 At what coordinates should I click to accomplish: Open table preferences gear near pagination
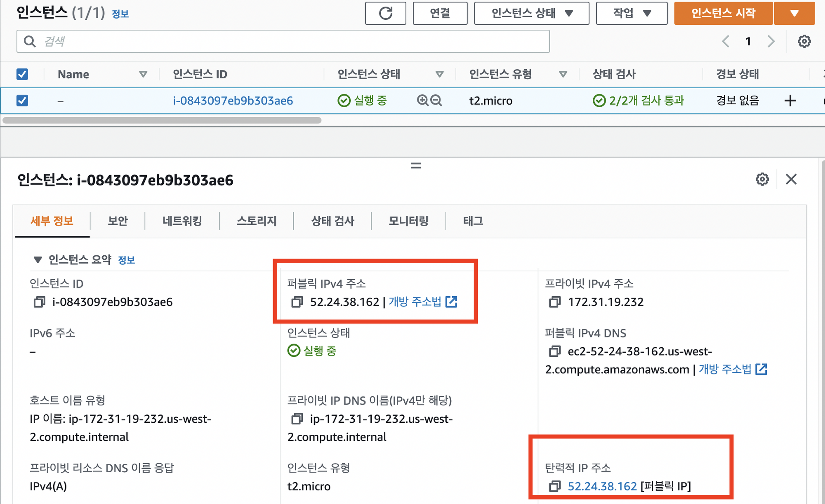(x=804, y=41)
